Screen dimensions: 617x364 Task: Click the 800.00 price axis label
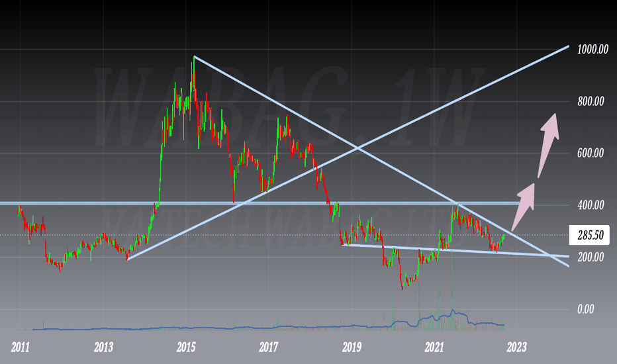coord(591,101)
